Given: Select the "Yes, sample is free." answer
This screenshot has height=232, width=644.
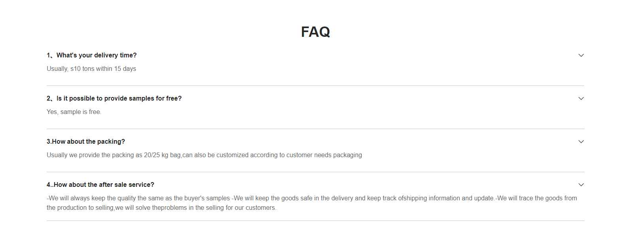Looking at the screenshot, I should pos(74,112).
